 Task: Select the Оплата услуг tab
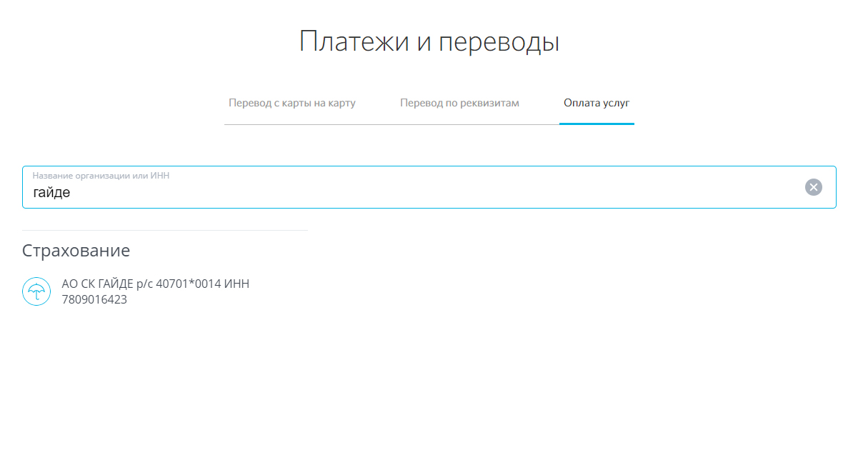point(597,103)
